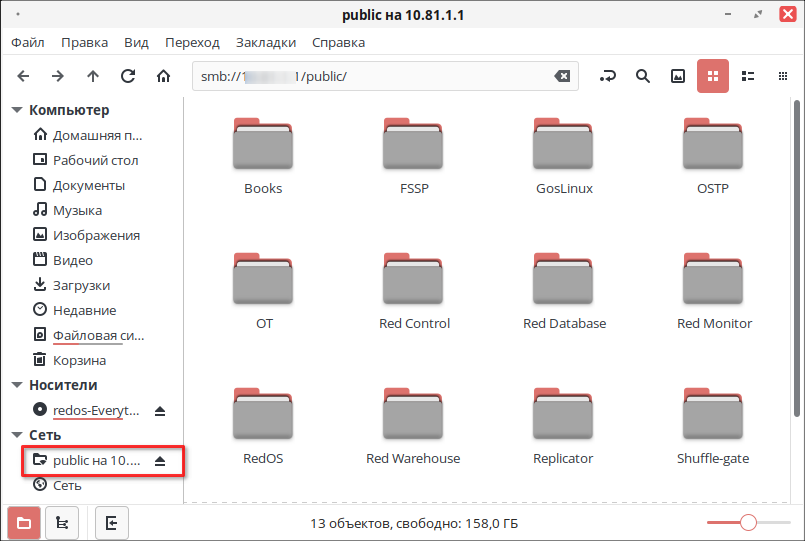Clear the location bar text

point(562,76)
